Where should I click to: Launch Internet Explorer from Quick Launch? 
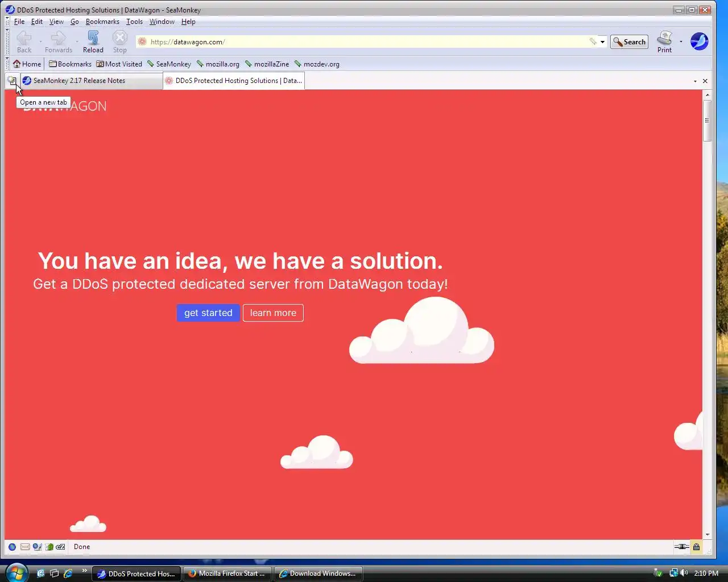pos(68,573)
